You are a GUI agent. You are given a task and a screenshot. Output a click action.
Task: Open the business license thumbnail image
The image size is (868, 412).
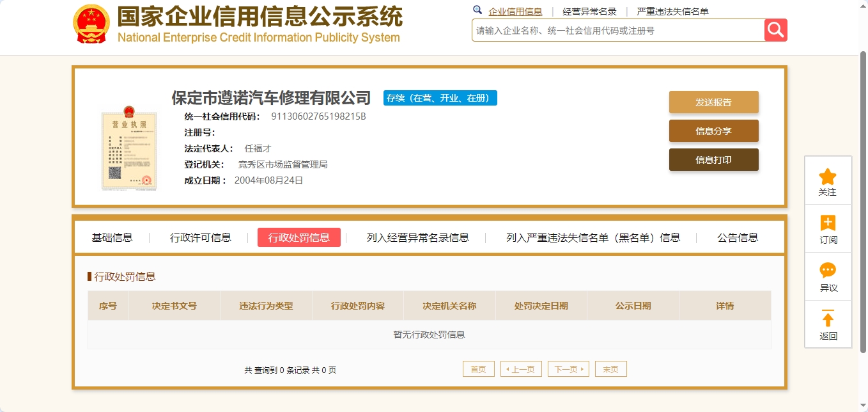128,148
